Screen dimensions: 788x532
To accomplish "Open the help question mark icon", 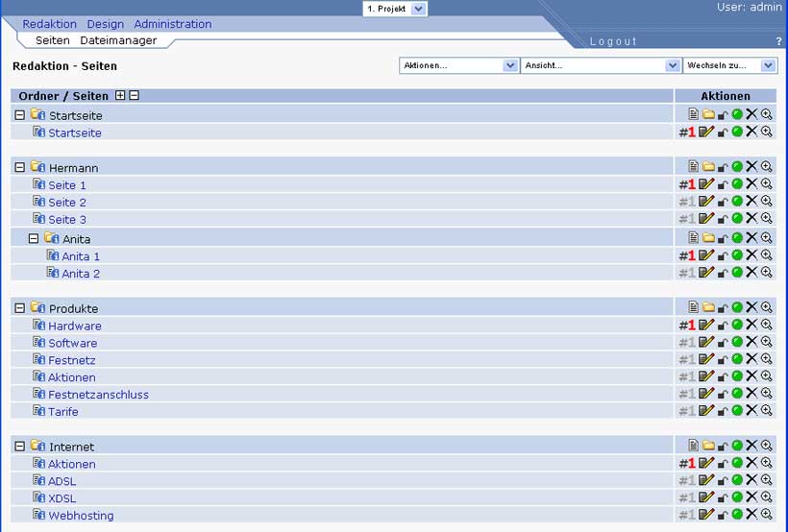I will pyautogui.click(x=779, y=41).
